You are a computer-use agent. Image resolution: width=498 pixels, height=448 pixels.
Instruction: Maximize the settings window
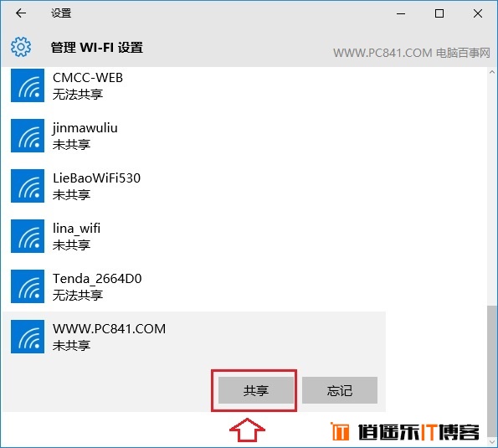[x=439, y=13]
